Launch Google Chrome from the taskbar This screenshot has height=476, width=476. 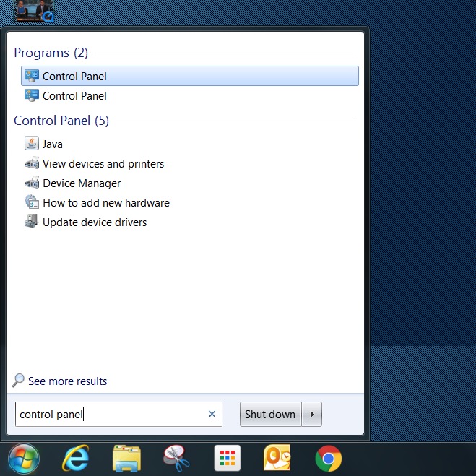click(329, 459)
